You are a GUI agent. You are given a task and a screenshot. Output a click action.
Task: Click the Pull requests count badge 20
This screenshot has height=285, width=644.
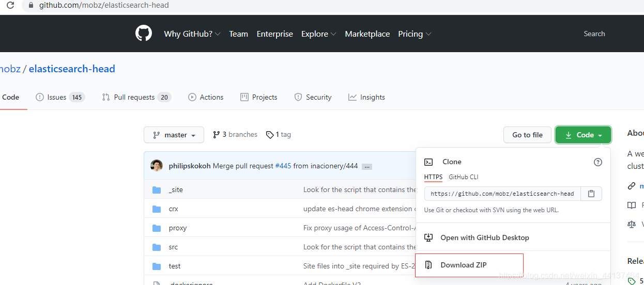[x=164, y=97]
